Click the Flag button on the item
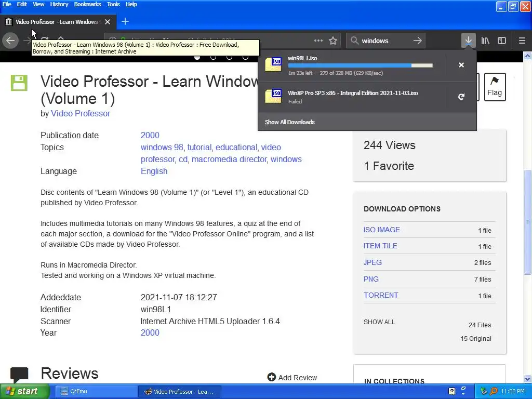532x399 pixels. (495, 87)
